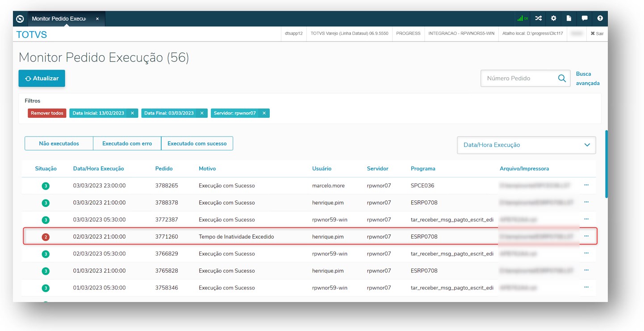644x331 pixels.
Task: Open actions menu for pedido 3771260 row
Action: [586, 236]
